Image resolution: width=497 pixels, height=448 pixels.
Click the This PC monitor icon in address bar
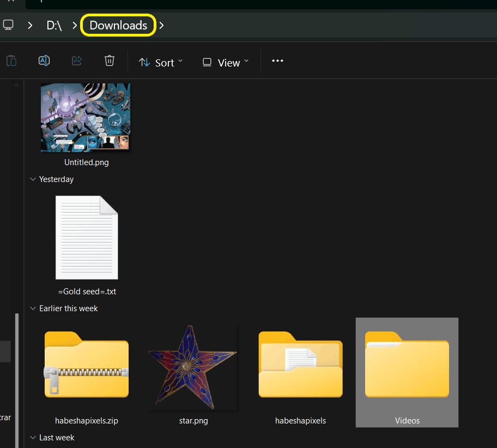point(8,25)
